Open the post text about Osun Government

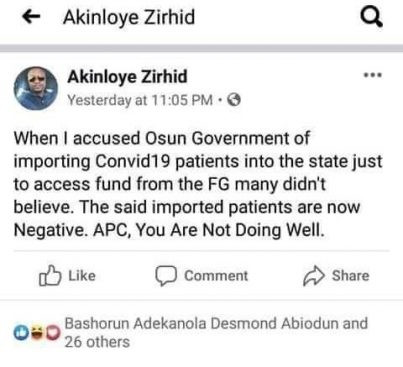[198, 184]
